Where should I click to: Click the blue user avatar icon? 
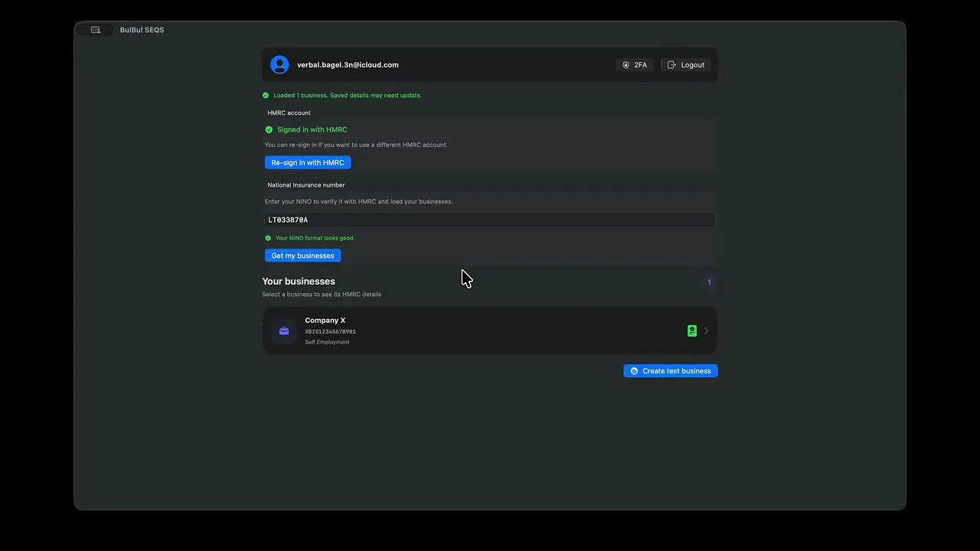(279, 65)
